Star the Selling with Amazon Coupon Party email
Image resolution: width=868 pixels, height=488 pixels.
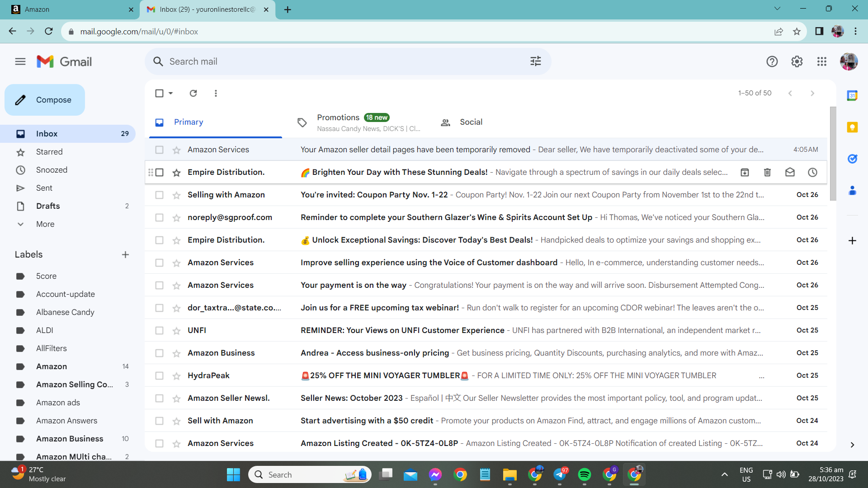point(176,195)
